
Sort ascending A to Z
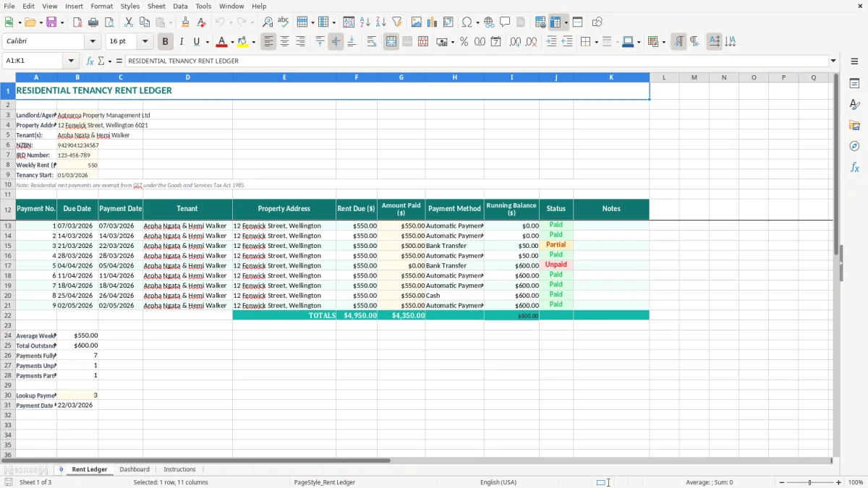[365, 22]
